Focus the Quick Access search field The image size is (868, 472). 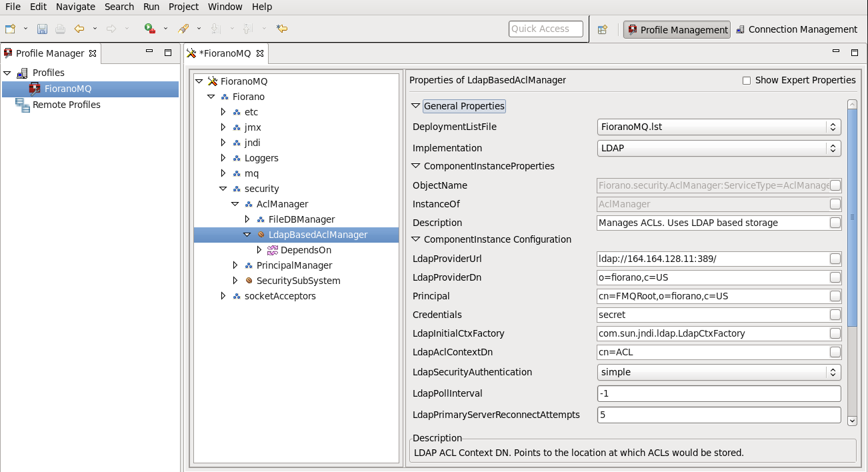click(x=546, y=29)
